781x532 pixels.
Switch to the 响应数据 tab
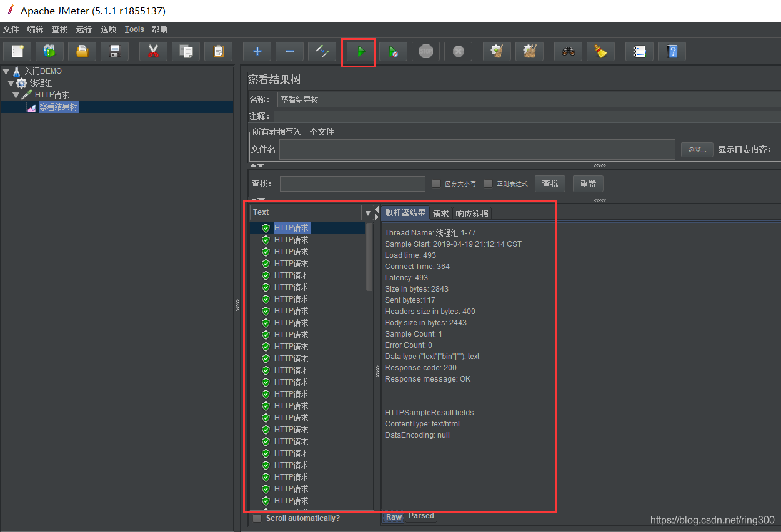coord(472,214)
